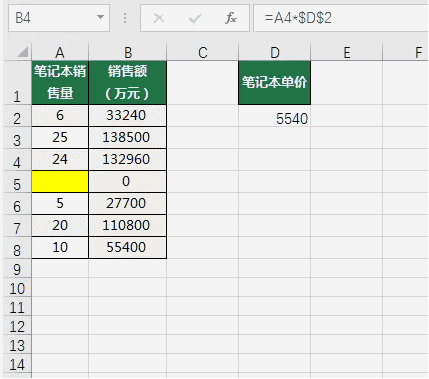Click header cell 笔记本单价
The width and height of the screenshot is (429, 379).
275,83
